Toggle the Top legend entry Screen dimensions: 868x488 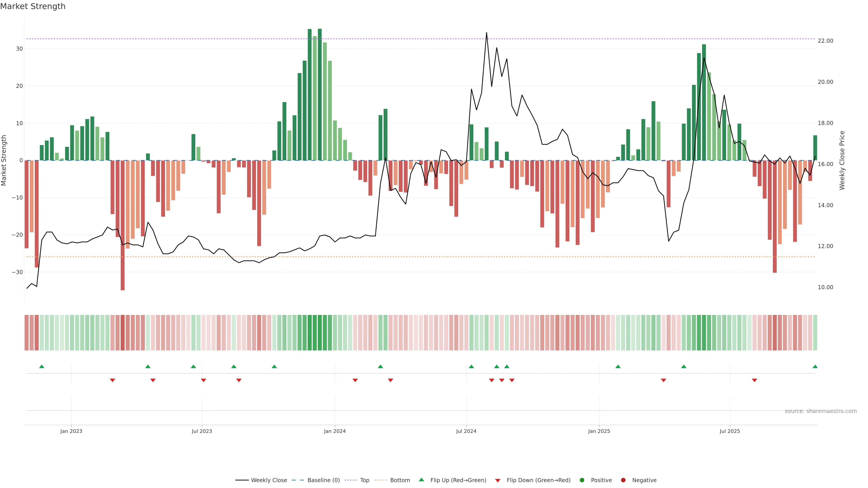coord(364,480)
